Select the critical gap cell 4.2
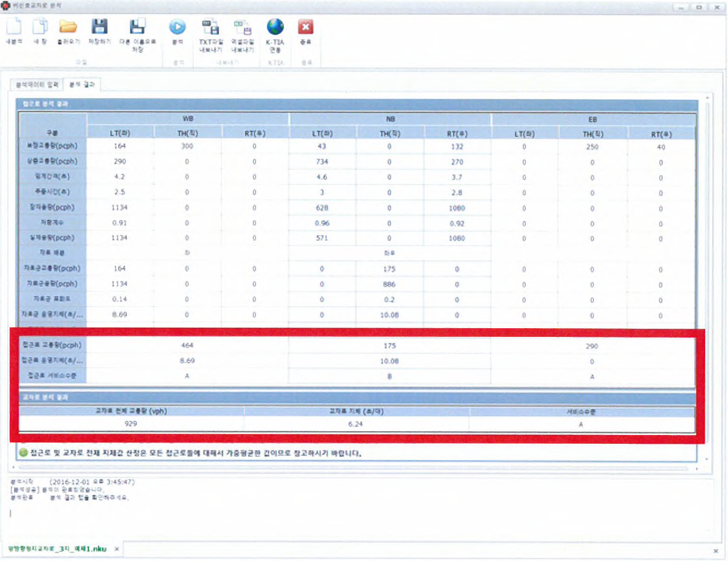 click(119, 177)
